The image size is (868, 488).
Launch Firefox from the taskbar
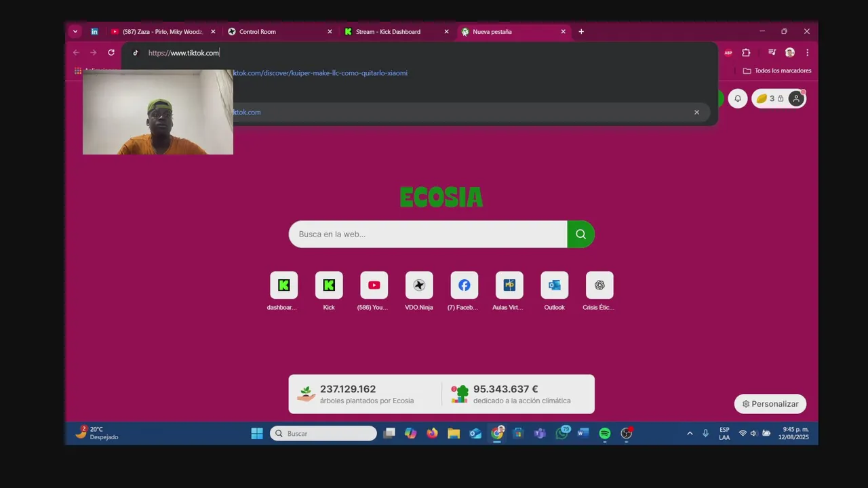pyautogui.click(x=432, y=434)
